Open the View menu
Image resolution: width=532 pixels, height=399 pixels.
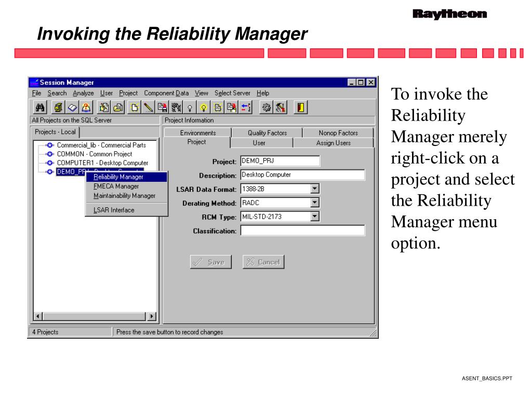[x=201, y=93]
